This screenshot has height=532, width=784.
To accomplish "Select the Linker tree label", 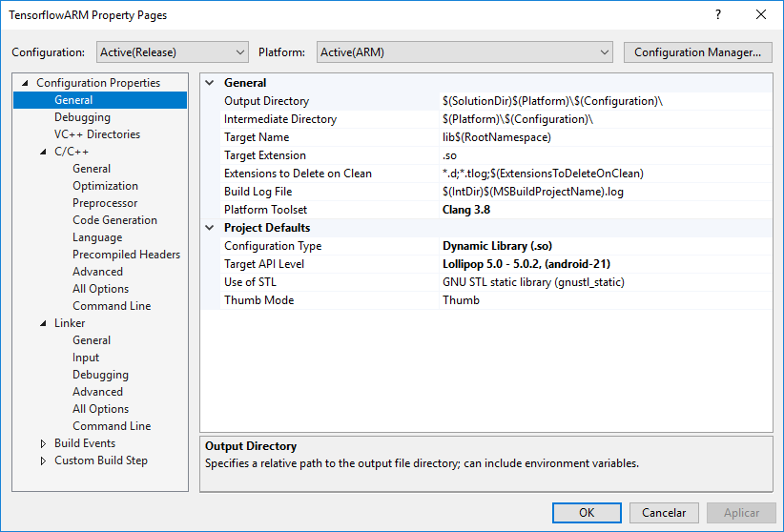I will coord(70,323).
